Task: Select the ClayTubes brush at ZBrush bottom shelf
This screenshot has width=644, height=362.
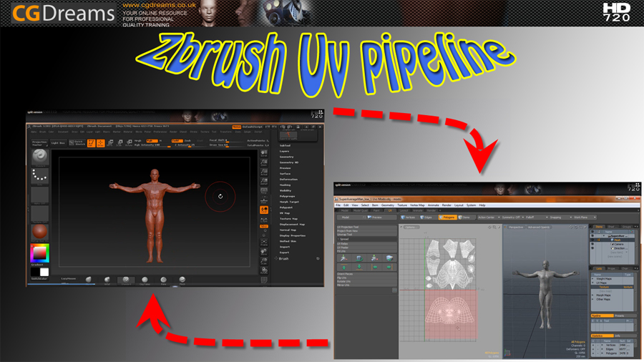Action: (x=145, y=280)
